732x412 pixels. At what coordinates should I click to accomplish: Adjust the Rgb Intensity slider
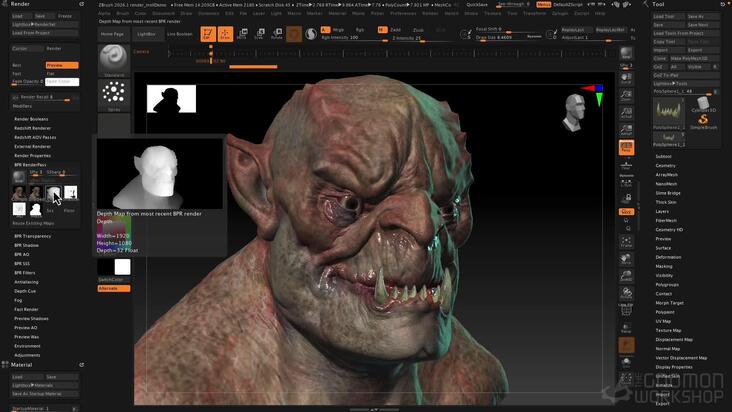tap(354, 37)
